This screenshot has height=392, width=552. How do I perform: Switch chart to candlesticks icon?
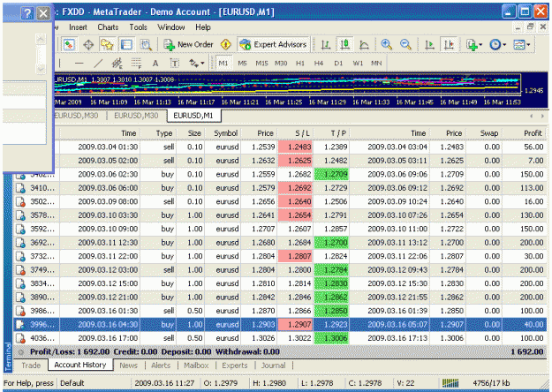(x=345, y=44)
